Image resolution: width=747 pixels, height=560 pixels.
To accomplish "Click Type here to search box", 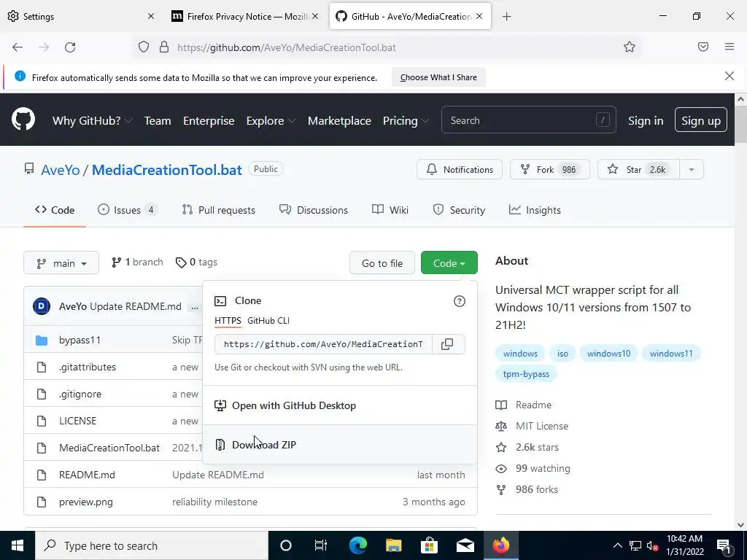I will tap(152, 545).
